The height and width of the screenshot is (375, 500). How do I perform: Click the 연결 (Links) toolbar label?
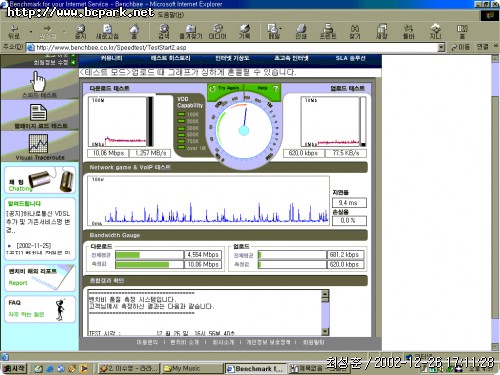point(482,47)
